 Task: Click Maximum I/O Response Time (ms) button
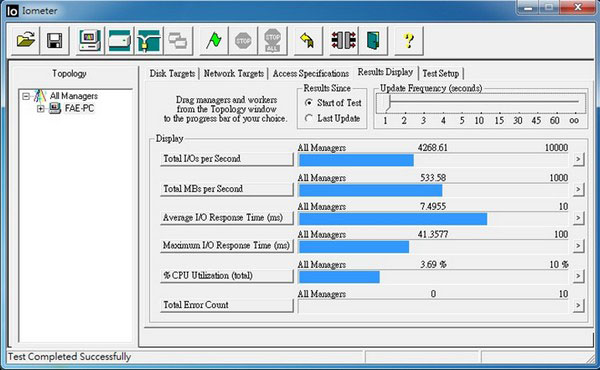point(227,246)
